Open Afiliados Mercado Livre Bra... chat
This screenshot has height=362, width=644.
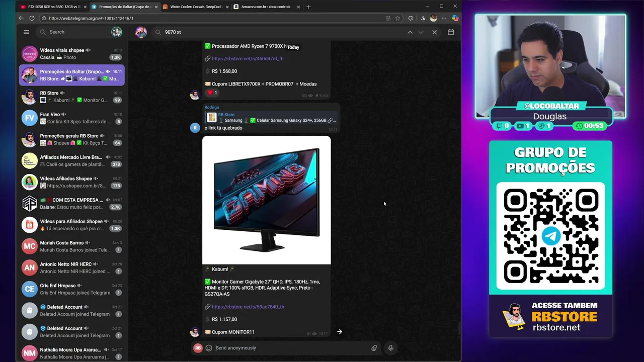coord(72,160)
